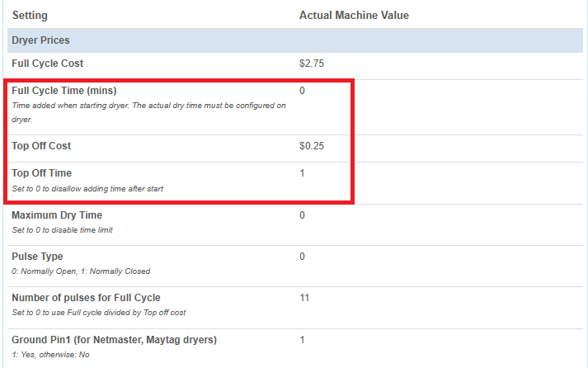Click the Top Off Time label
This screenshot has height=368, width=588.
coord(41,173)
